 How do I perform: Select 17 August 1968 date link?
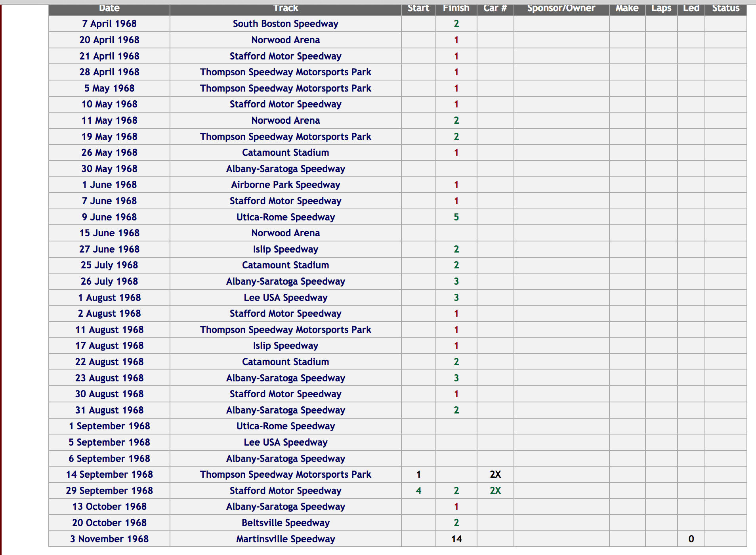tap(109, 346)
